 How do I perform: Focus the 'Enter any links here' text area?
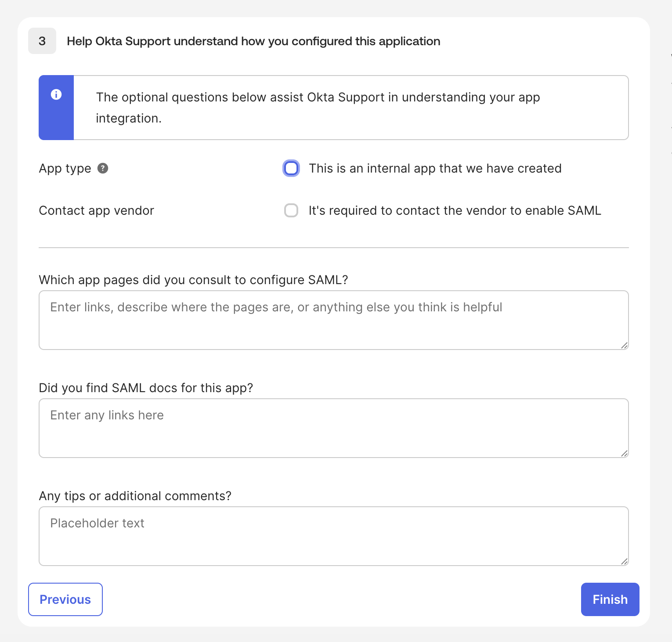pyautogui.click(x=334, y=428)
